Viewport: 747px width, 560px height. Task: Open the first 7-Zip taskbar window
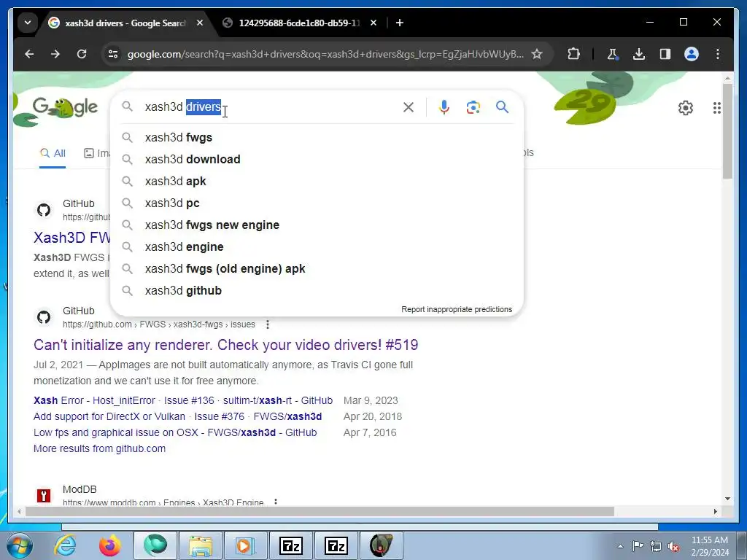point(290,545)
